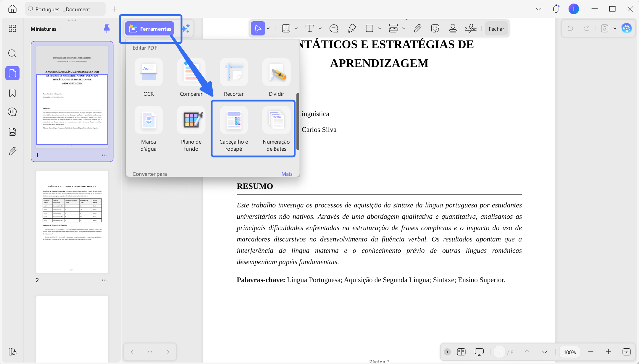Select the pen drawing tool
This screenshot has height=364, width=639.
[x=352, y=28]
